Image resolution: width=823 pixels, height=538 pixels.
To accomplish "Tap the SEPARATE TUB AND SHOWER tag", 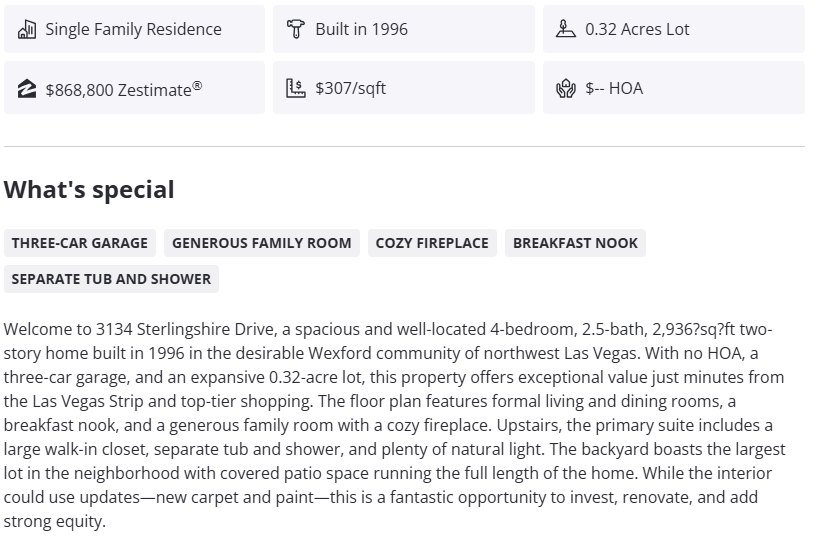I will (111, 279).
